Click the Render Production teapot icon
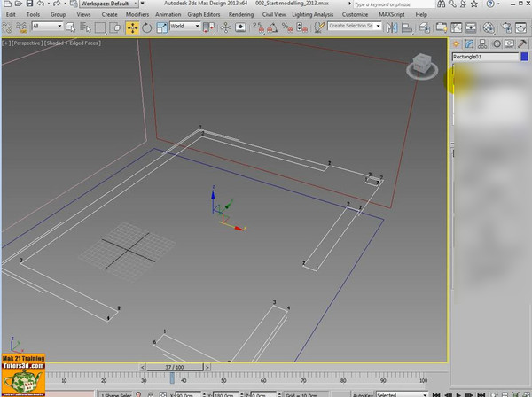532x397 pixels. 521,27
